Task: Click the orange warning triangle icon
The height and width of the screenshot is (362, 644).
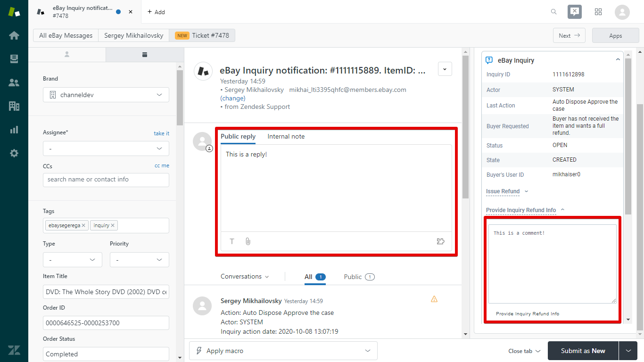Action: (x=434, y=299)
